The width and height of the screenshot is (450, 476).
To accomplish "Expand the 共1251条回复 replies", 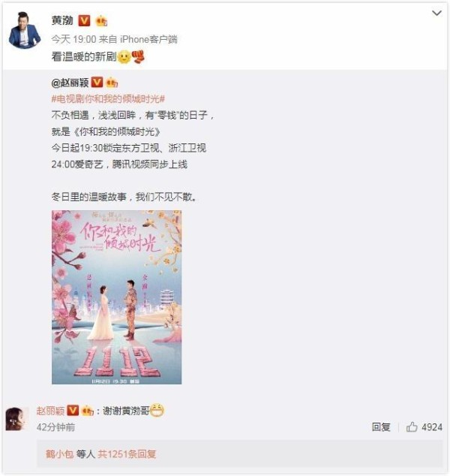I will point(127,454).
